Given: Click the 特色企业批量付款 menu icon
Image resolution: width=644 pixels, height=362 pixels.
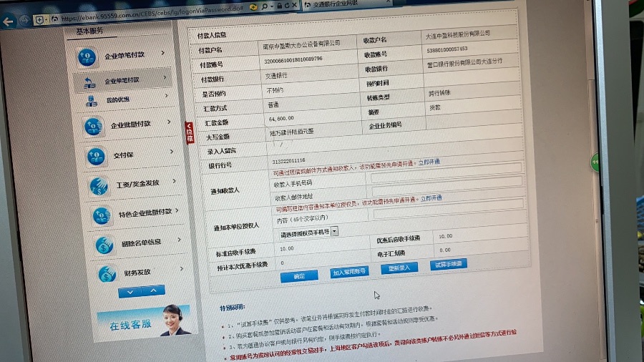Looking at the screenshot, I should click(x=102, y=215).
